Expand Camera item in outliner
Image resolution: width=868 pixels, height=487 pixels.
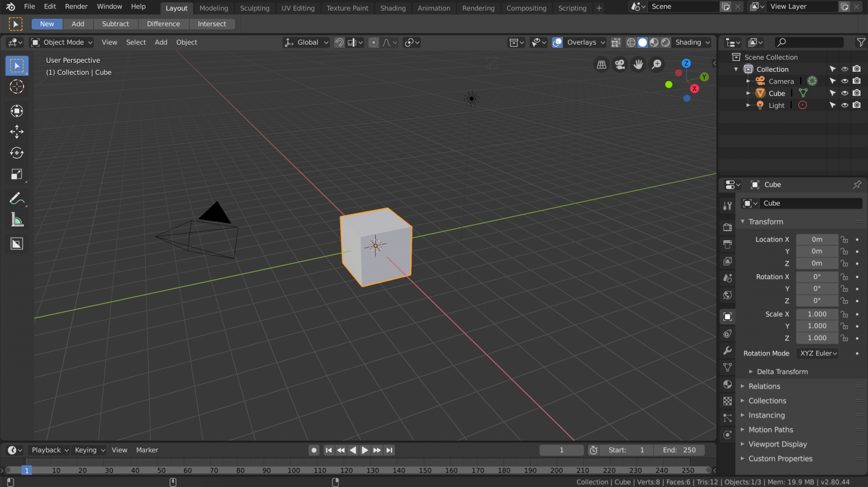click(748, 81)
